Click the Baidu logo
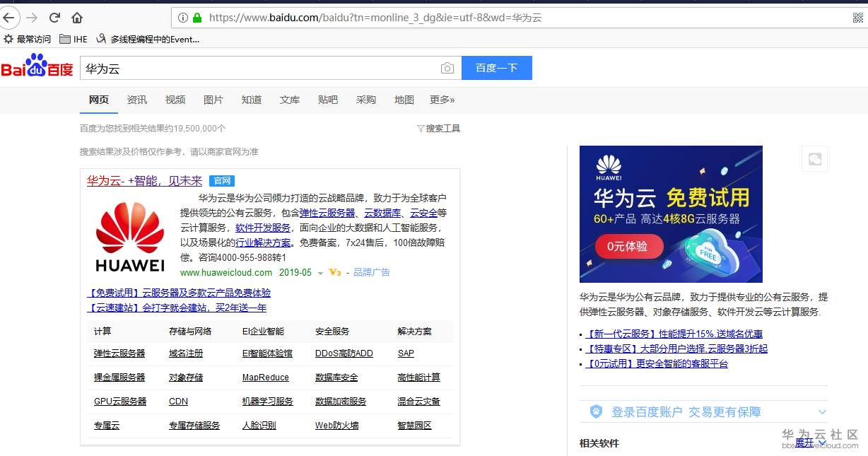Viewport: 868px width, 456px height. pos(37,66)
